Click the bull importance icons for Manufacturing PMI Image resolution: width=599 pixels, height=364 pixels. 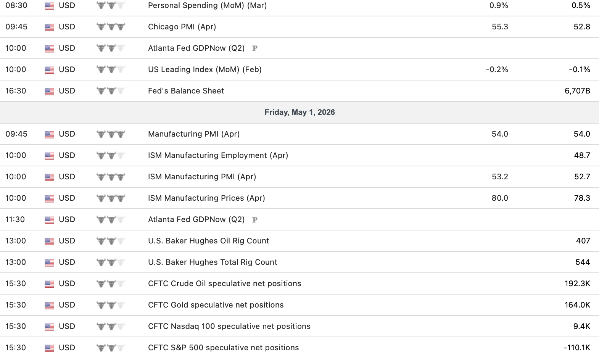(x=111, y=134)
